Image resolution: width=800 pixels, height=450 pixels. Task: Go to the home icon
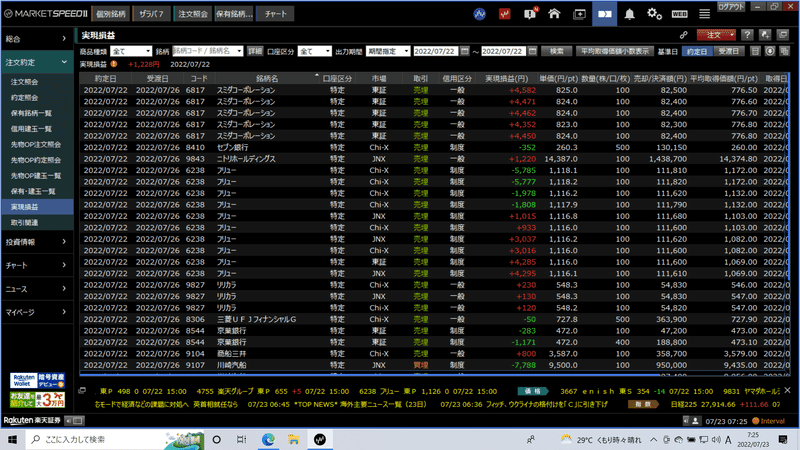pos(554,14)
